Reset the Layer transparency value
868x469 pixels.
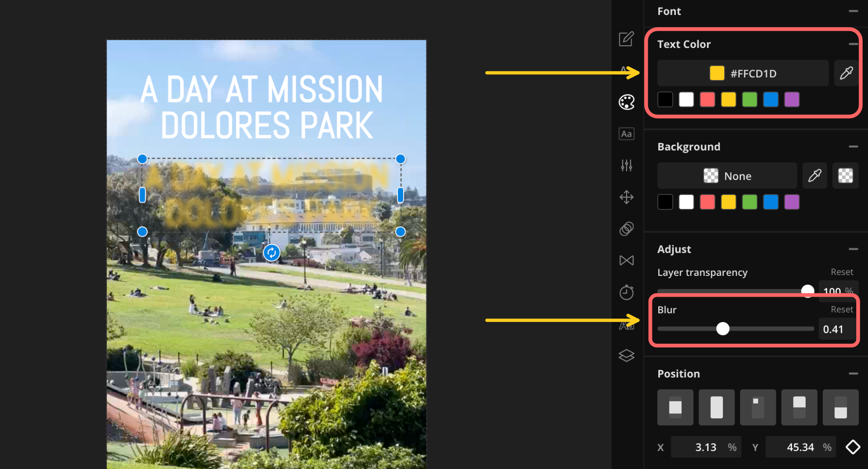pyautogui.click(x=841, y=272)
